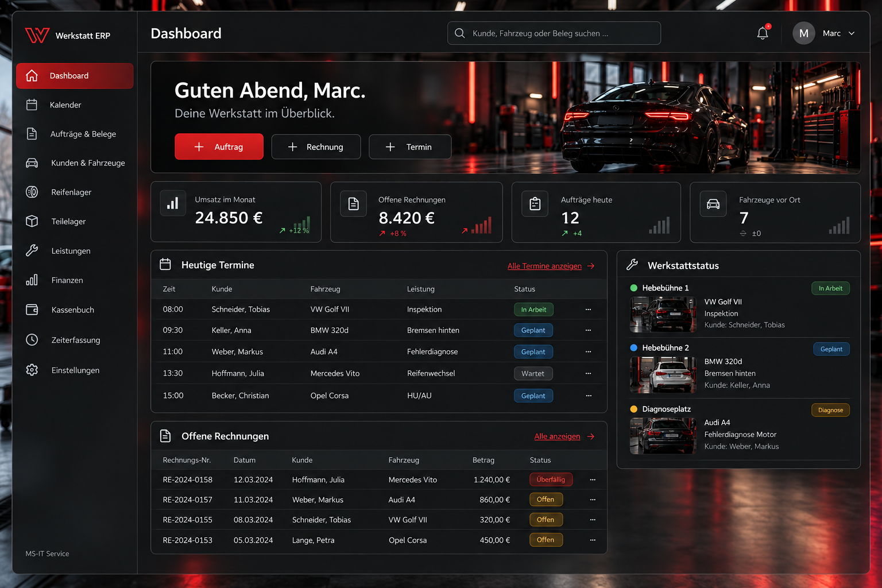
Task: Open Zeiterfassung in the sidebar
Action: coord(75,340)
